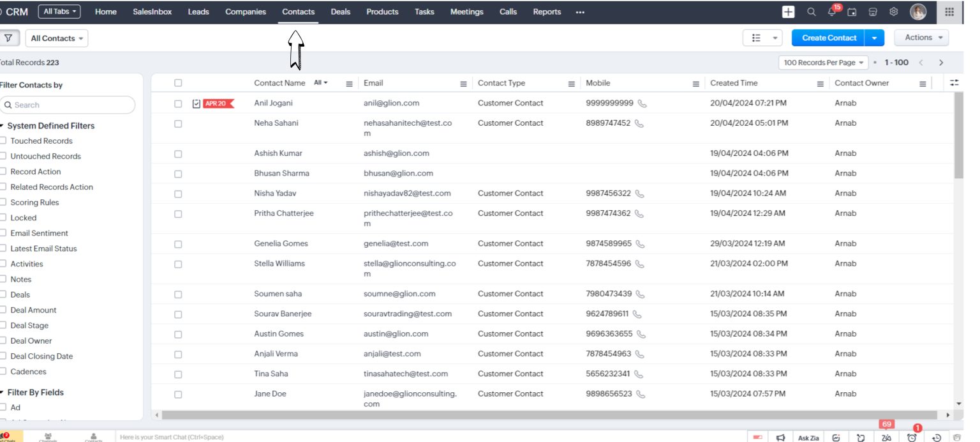Open the recycle bin icon in the bottom bar
Viewport: 980px width, 442px height.
957,438
